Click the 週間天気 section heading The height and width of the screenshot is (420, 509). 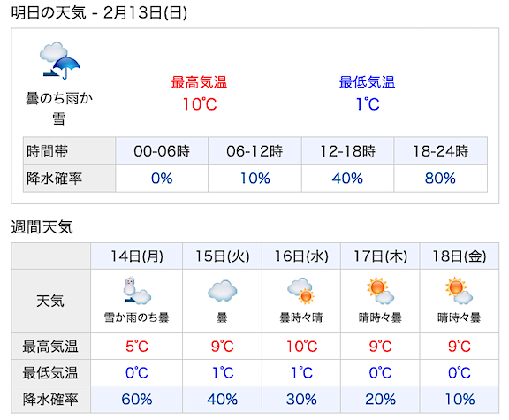[x=42, y=226]
